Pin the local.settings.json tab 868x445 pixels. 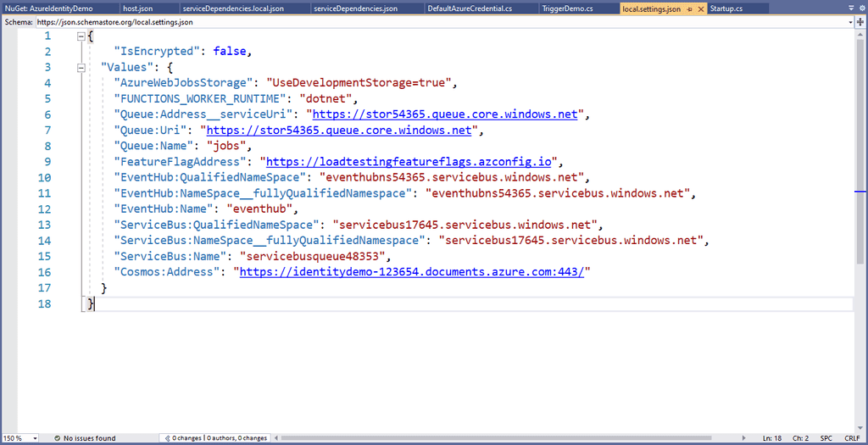690,8
